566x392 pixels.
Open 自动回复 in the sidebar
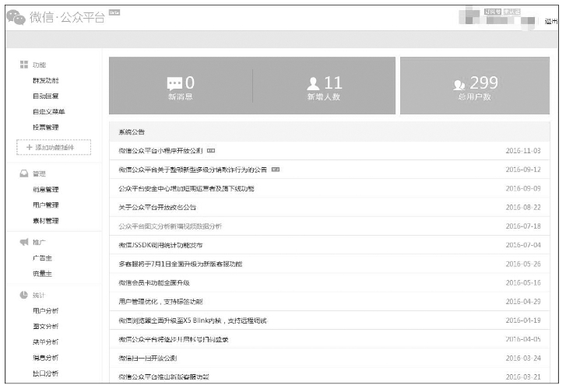[x=45, y=96]
